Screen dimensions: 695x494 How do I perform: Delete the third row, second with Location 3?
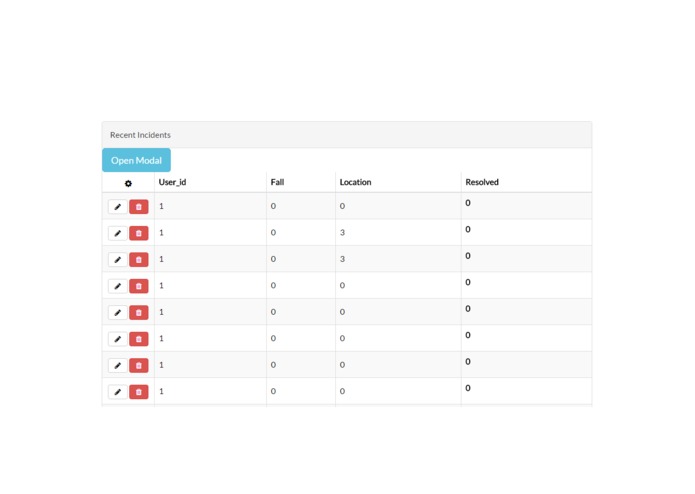[139, 260]
